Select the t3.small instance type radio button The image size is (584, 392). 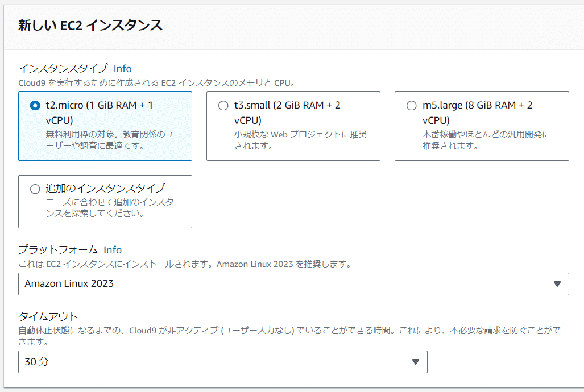(x=223, y=106)
